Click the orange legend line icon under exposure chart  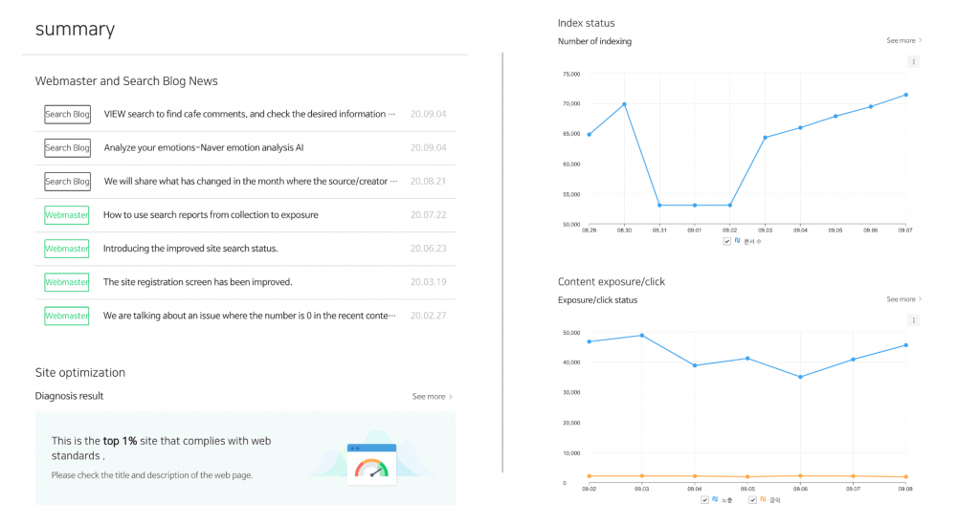pyautogui.click(x=763, y=499)
